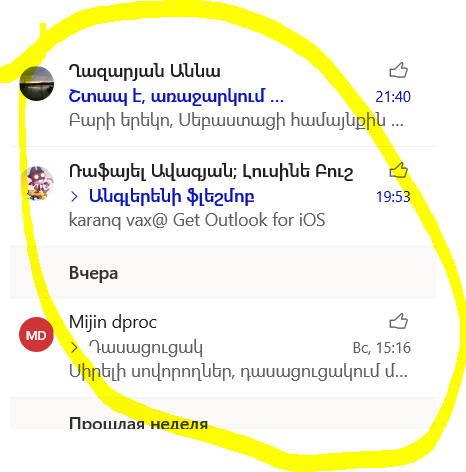The height and width of the screenshot is (472, 466).
Task: Open Ղազարյան Աննա sender avatar
Action: click(37, 83)
